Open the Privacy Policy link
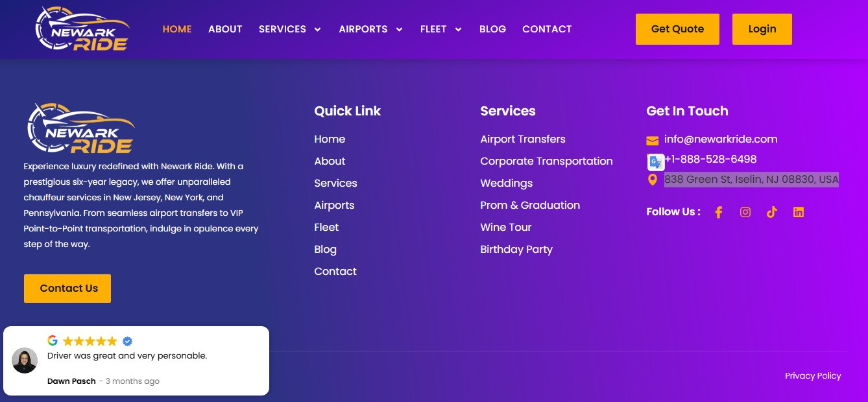 pyautogui.click(x=813, y=376)
